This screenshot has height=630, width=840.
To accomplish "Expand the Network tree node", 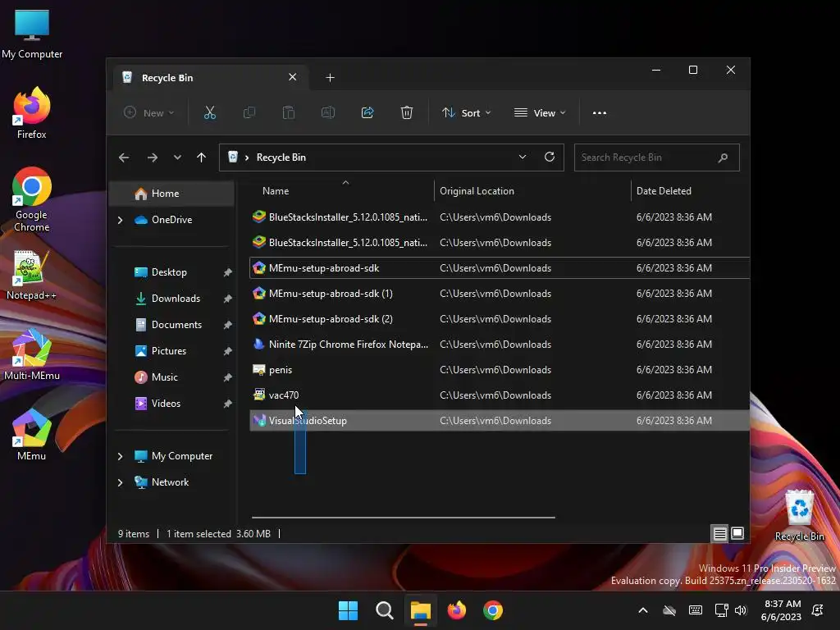I will pos(120,482).
